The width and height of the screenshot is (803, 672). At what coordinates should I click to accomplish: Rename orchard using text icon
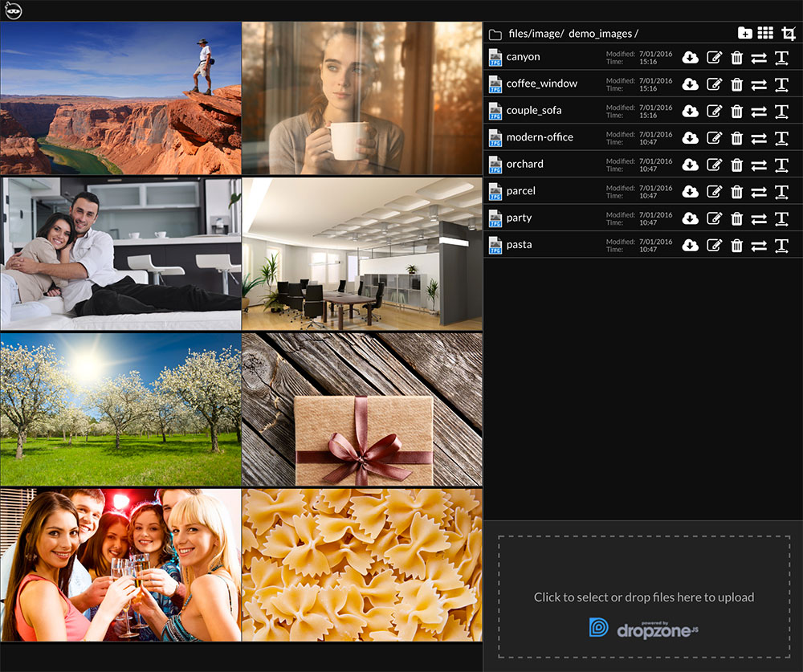point(781,165)
